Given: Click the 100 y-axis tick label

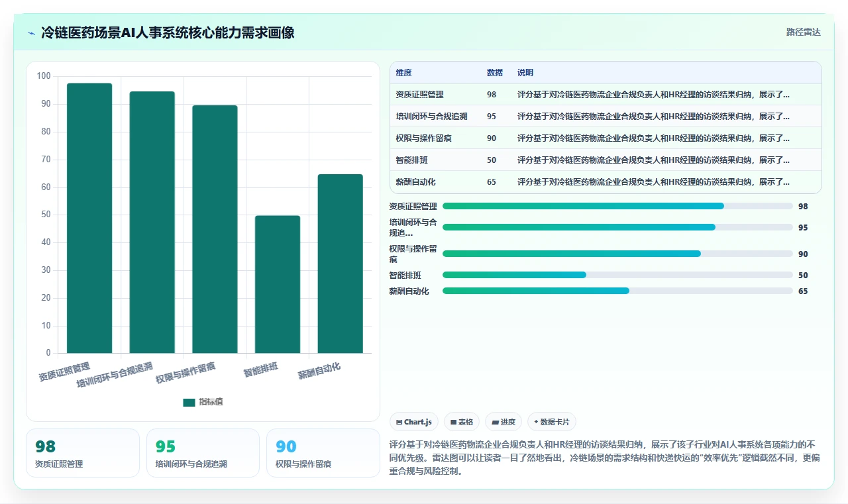Looking at the screenshot, I should (44, 76).
